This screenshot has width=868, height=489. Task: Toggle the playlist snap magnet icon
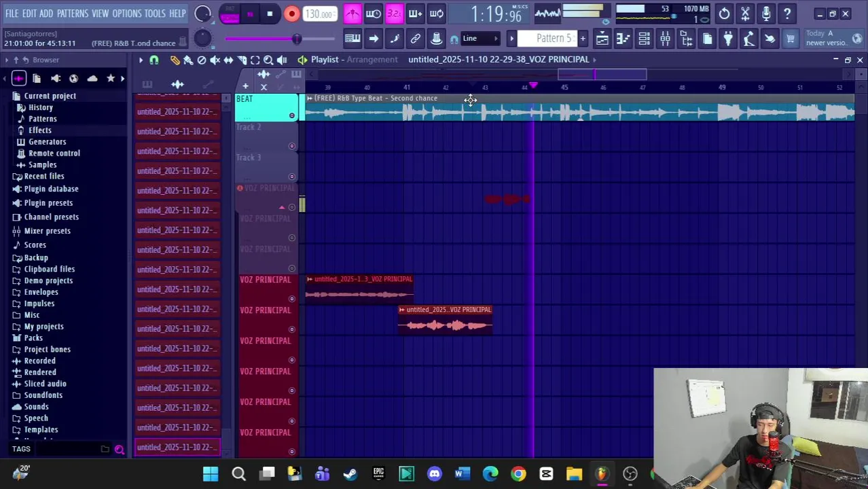coord(154,60)
